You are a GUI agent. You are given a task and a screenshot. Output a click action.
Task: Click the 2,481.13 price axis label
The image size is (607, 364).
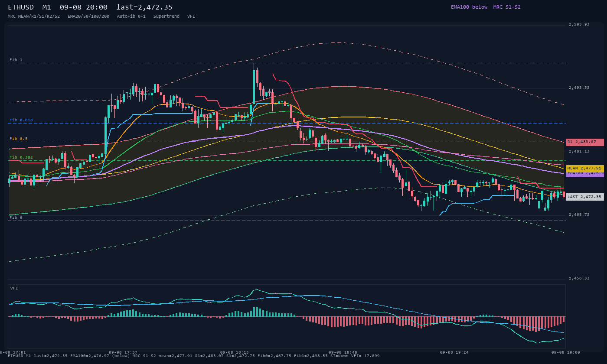point(579,151)
